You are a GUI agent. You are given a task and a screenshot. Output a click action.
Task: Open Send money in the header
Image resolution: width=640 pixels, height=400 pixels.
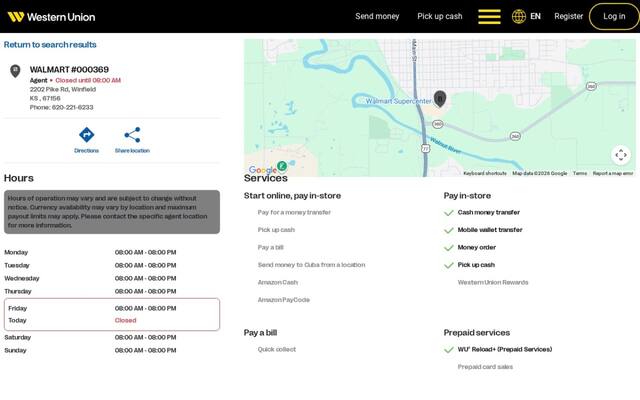pos(377,16)
